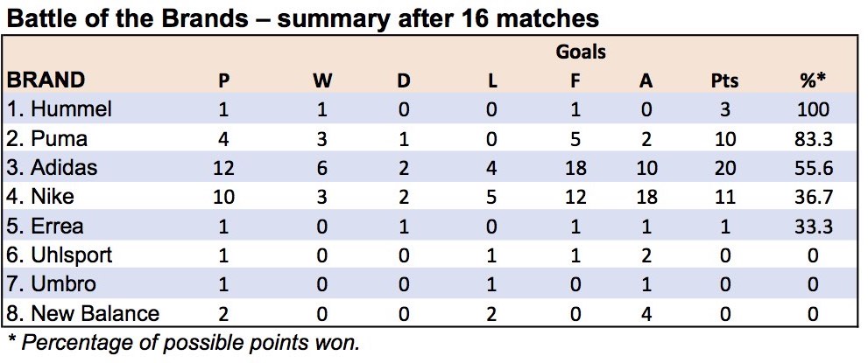Viewport: 868px width, 363px height.
Task: Click the New Balance row label
Action: tap(83, 314)
